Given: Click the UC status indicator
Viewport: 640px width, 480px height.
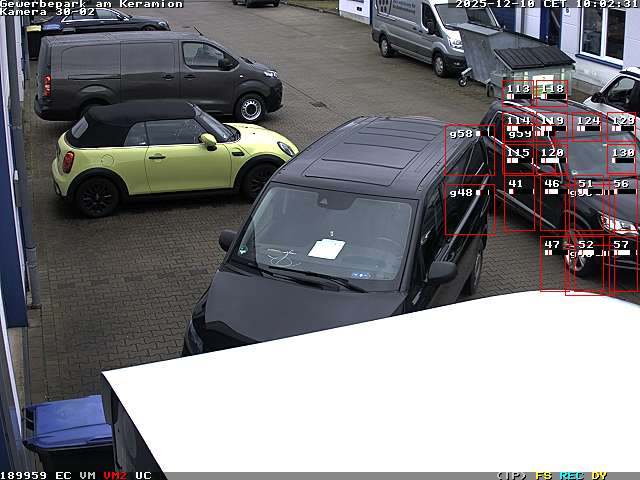Looking at the screenshot, I should coord(143,475).
